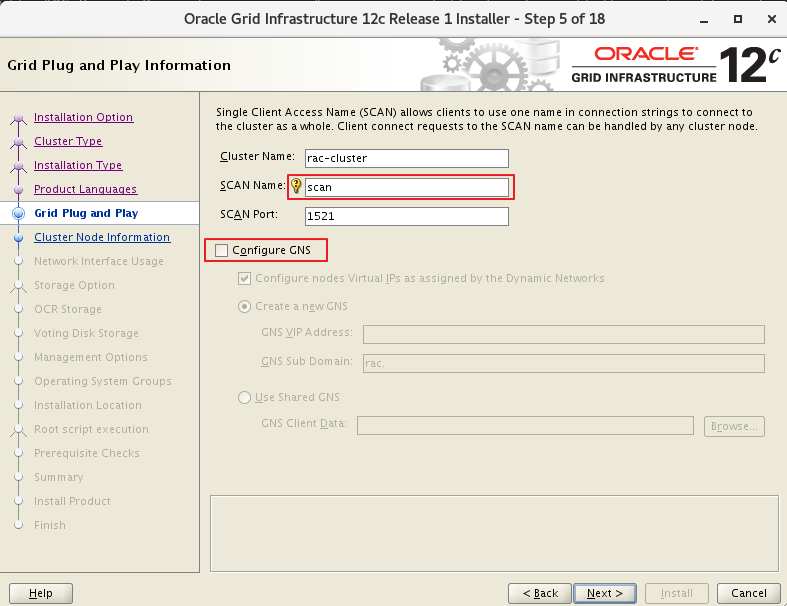Screen dimensions: 787x606
Task: Click the GNS VIP Address field
Action: [x=564, y=334]
